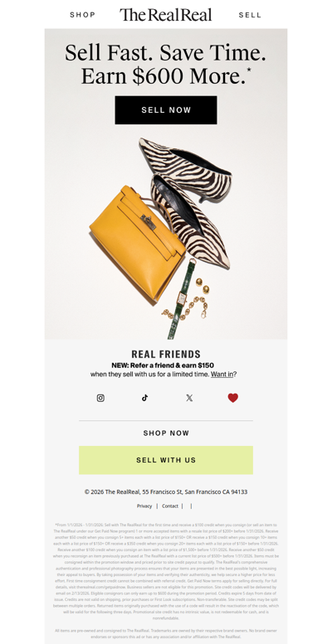Click "Refer a friend & earn $150" text
This screenshot has height=644, width=332.
172,366
